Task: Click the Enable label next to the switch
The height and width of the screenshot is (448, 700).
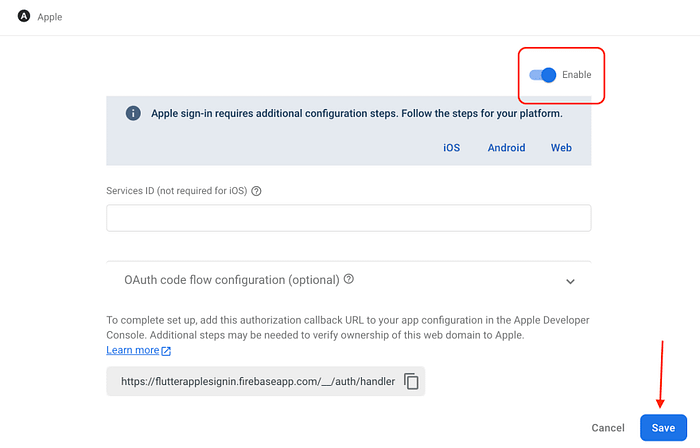Action: 577,75
